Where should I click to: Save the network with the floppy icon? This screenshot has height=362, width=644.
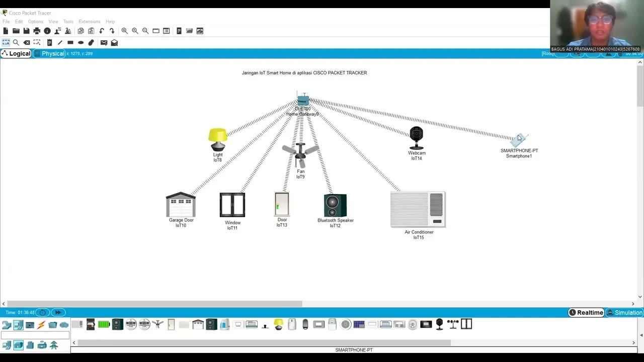[x=26, y=31]
